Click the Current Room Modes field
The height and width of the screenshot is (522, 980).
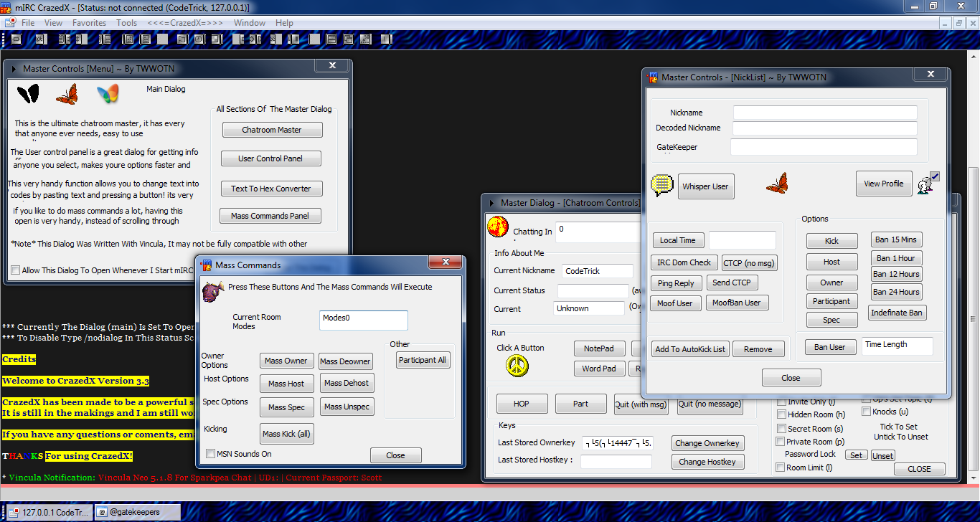364,320
